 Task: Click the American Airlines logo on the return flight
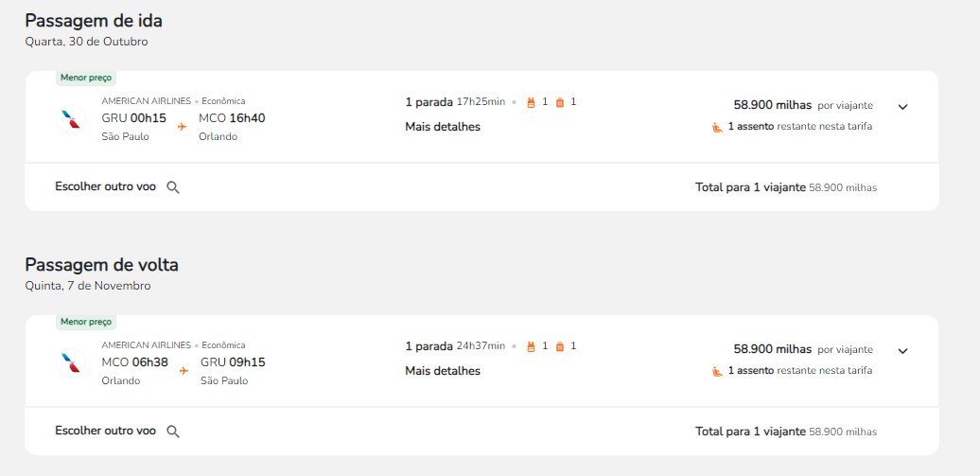(x=71, y=363)
